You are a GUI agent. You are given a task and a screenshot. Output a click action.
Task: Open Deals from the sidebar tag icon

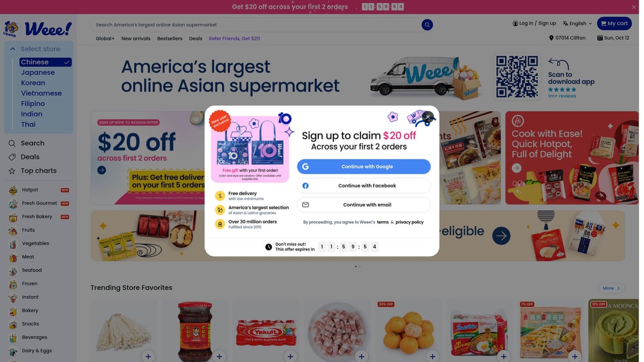coord(12,157)
